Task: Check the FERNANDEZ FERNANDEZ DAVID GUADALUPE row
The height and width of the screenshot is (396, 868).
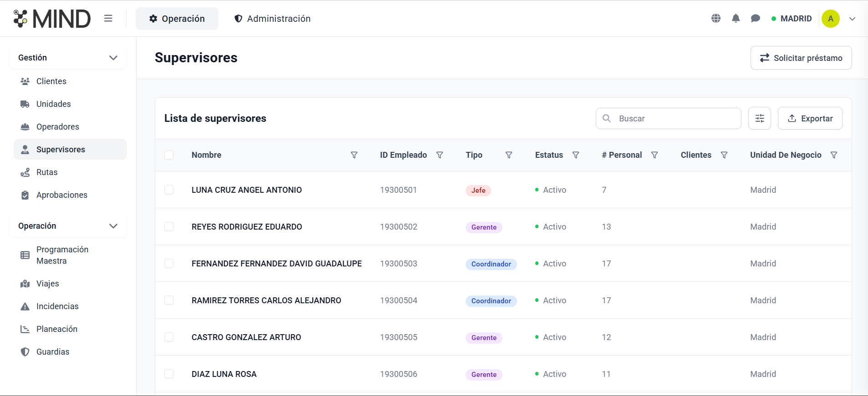Action: coord(169,264)
